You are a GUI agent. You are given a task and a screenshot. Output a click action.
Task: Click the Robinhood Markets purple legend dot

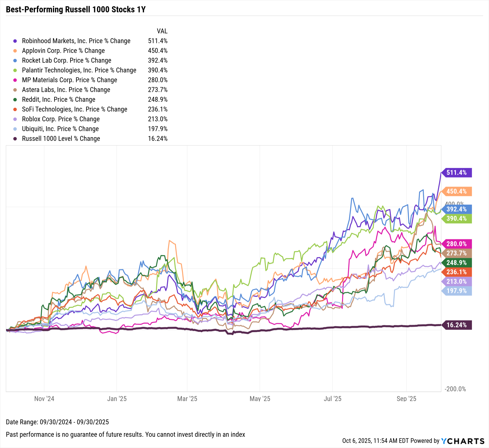pyautogui.click(x=15, y=41)
